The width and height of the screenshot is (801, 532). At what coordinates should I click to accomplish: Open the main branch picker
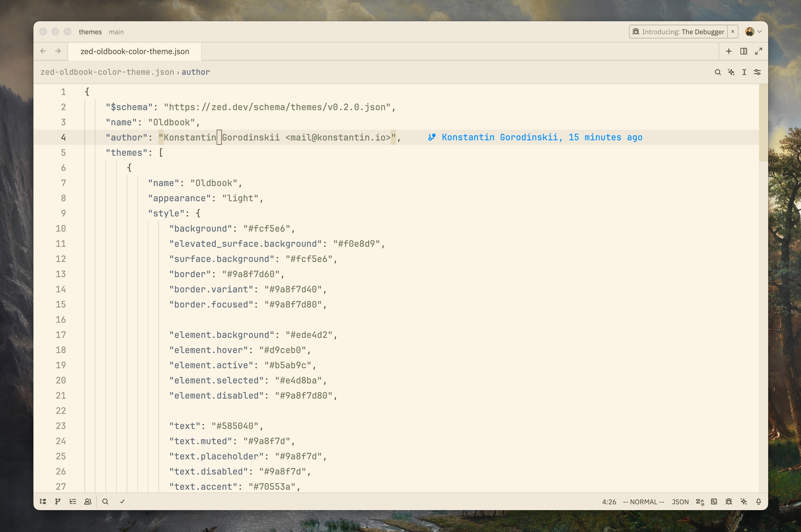116,32
